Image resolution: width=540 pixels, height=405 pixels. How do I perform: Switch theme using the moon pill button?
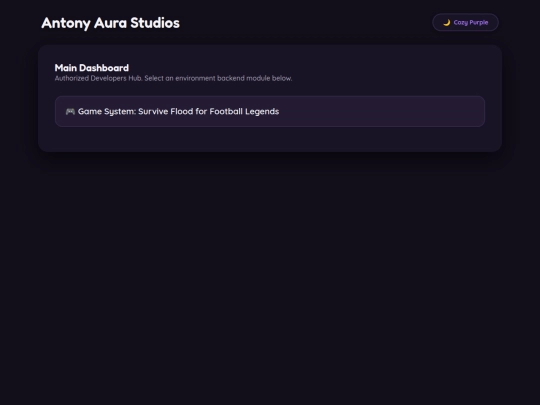[x=465, y=22]
